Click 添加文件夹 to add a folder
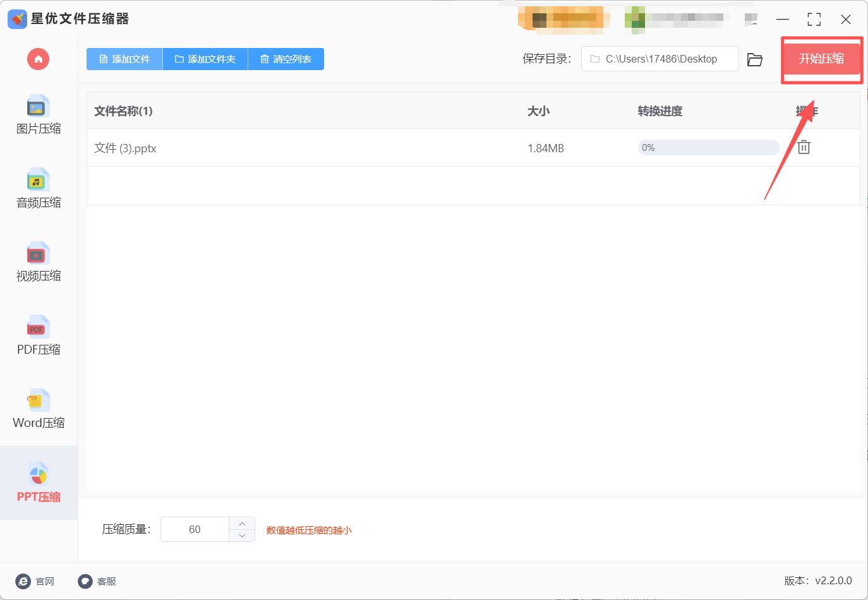 tap(205, 59)
